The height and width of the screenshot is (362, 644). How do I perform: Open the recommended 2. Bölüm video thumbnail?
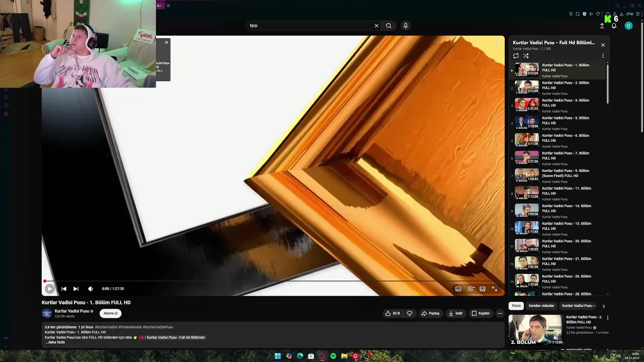coord(536,330)
